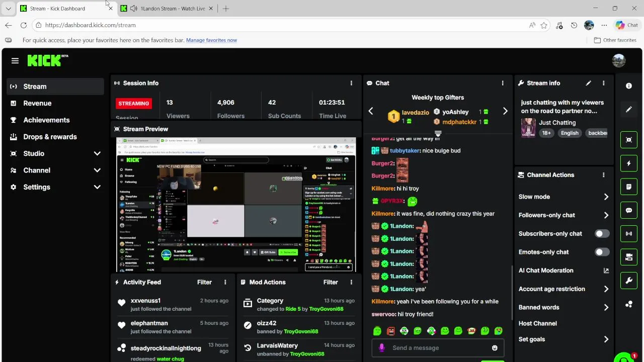Open Channel Actions three-dot menu
This screenshot has height=362, width=644.
coord(603,175)
